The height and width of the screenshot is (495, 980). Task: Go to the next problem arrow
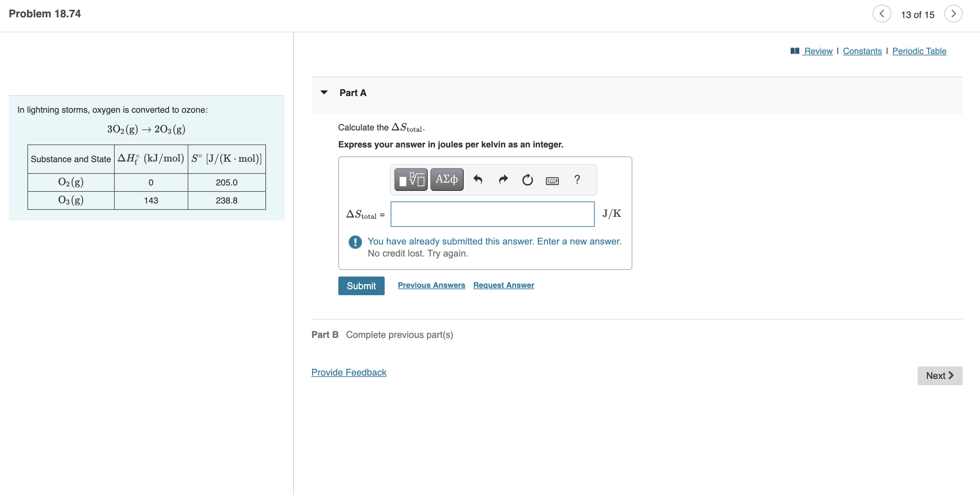[953, 14]
